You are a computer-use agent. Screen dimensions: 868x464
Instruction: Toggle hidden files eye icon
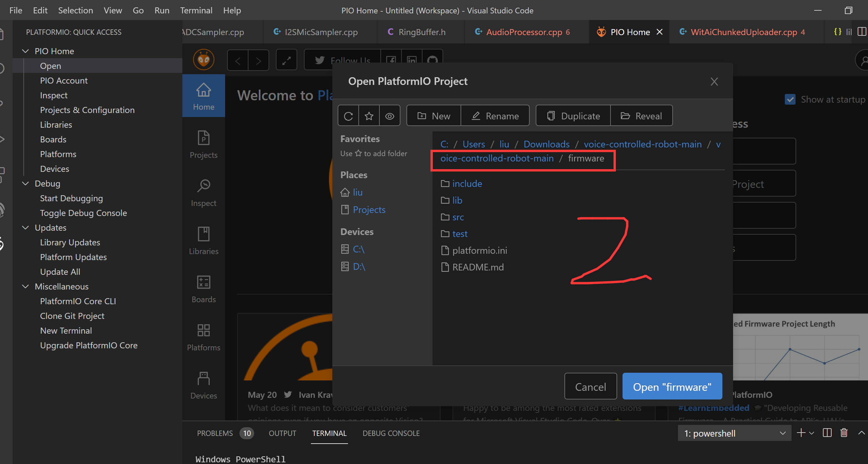click(x=389, y=116)
